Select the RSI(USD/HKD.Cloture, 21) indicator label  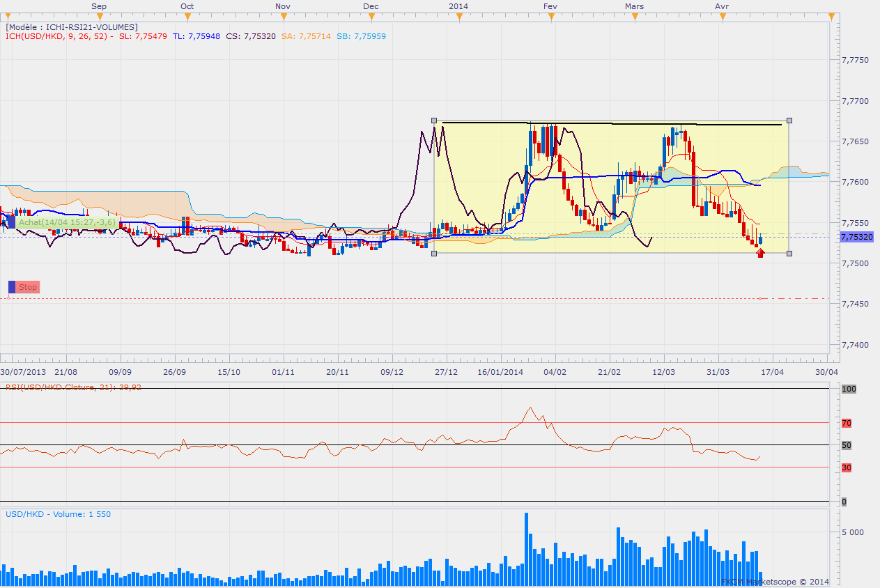(73, 387)
